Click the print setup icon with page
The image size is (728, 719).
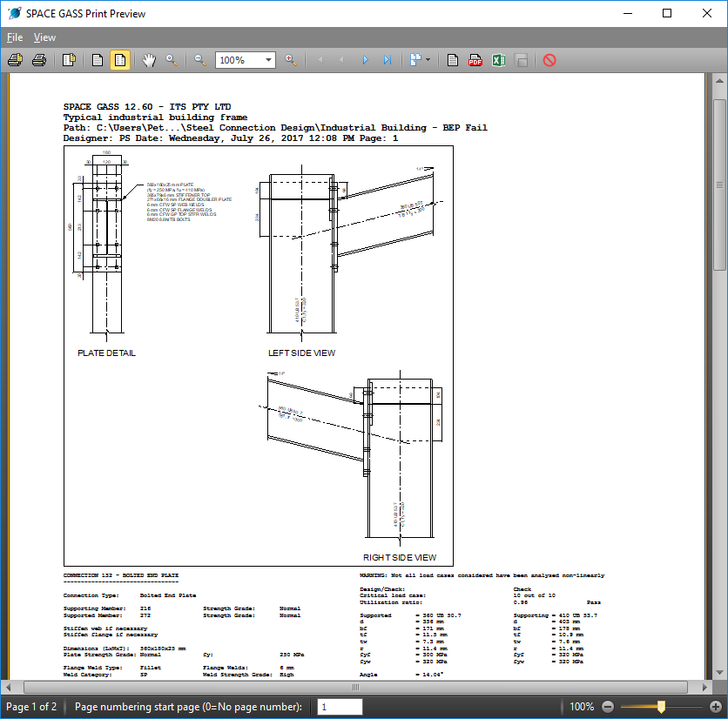[x=16, y=60]
